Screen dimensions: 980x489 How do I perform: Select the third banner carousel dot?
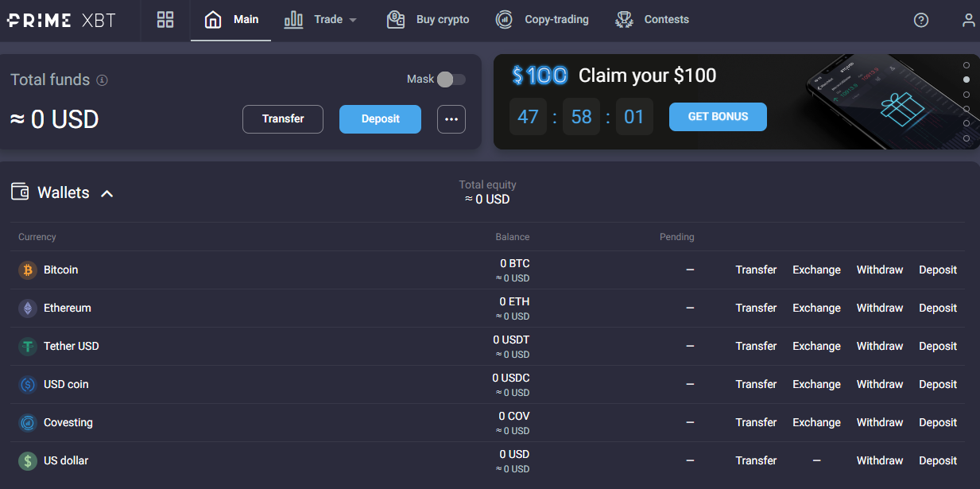point(966,95)
